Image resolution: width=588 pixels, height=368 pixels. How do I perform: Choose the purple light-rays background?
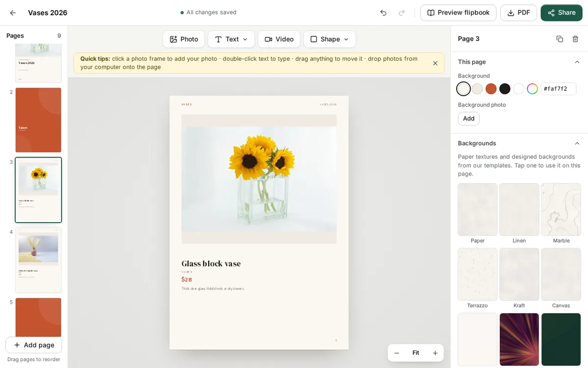coord(519,340)
